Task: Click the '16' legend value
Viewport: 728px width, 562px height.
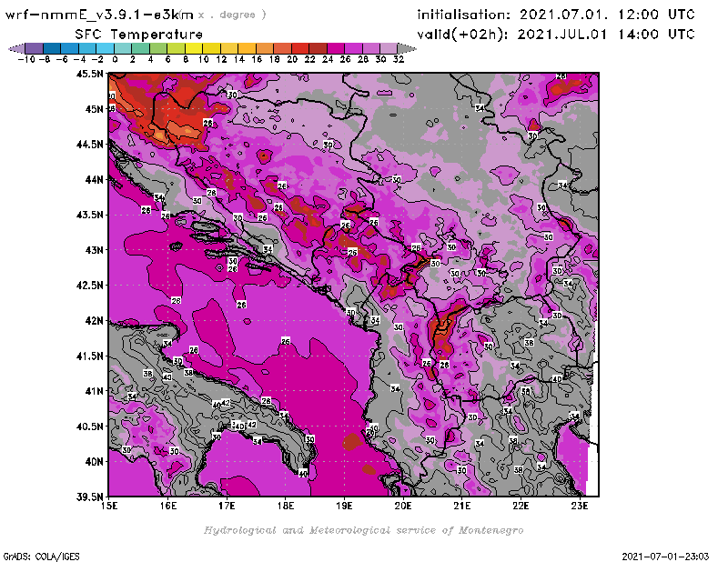Action: coord(257,59)
